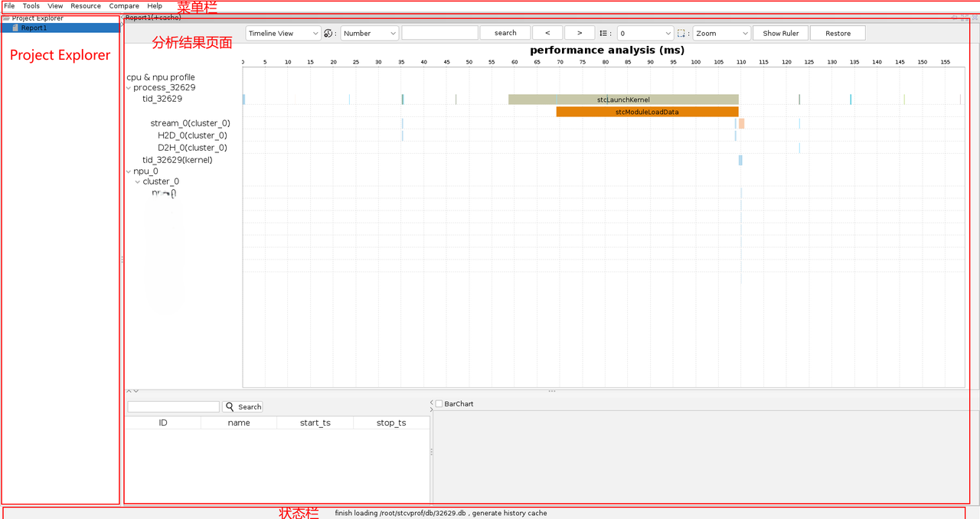This screenshot has width=980, height=519.
Task: Collapse the npu_0 tree node
Action: pos(129,171)
